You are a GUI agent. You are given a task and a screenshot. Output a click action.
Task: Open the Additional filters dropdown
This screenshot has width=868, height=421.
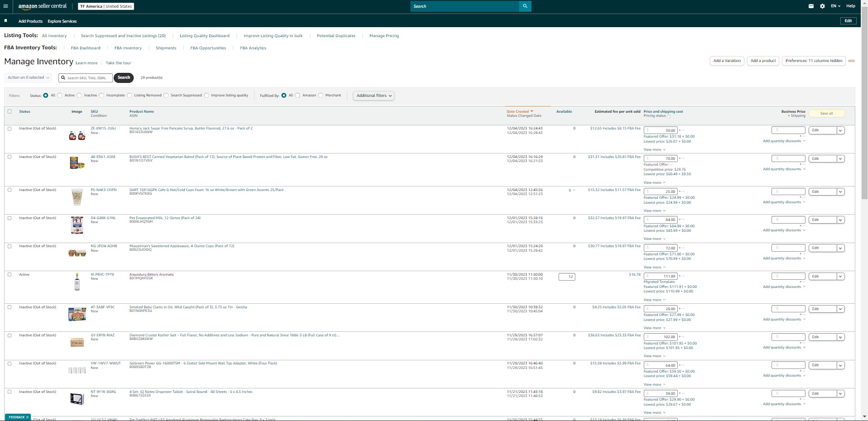(x=374, y=96)
